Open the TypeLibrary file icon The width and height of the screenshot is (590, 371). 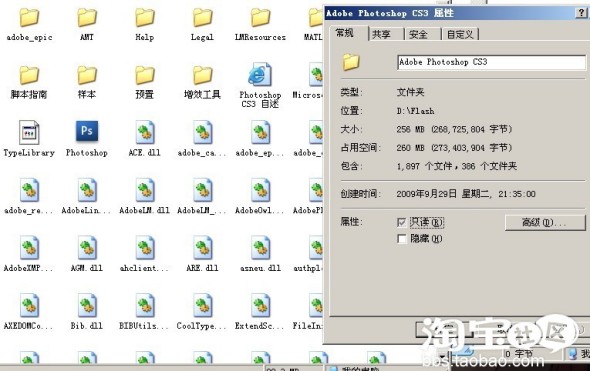point(29,132)
